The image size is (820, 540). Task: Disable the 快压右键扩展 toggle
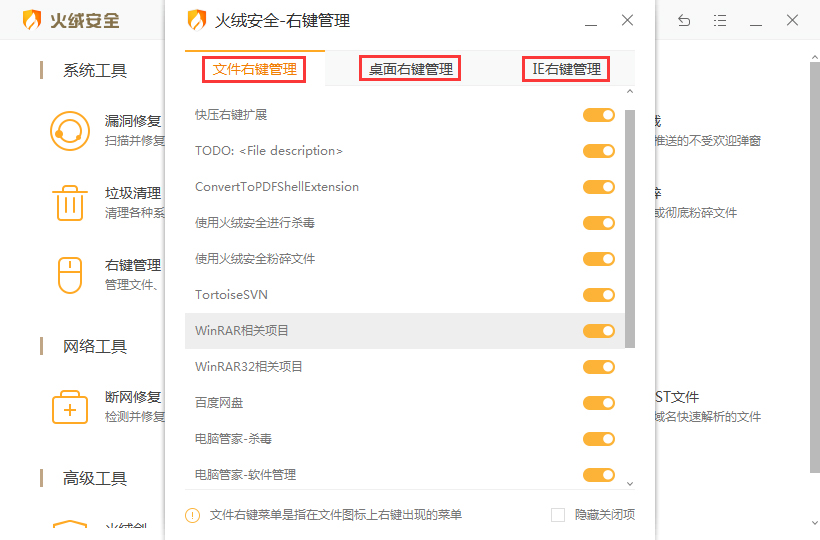[x=599, y=115]
